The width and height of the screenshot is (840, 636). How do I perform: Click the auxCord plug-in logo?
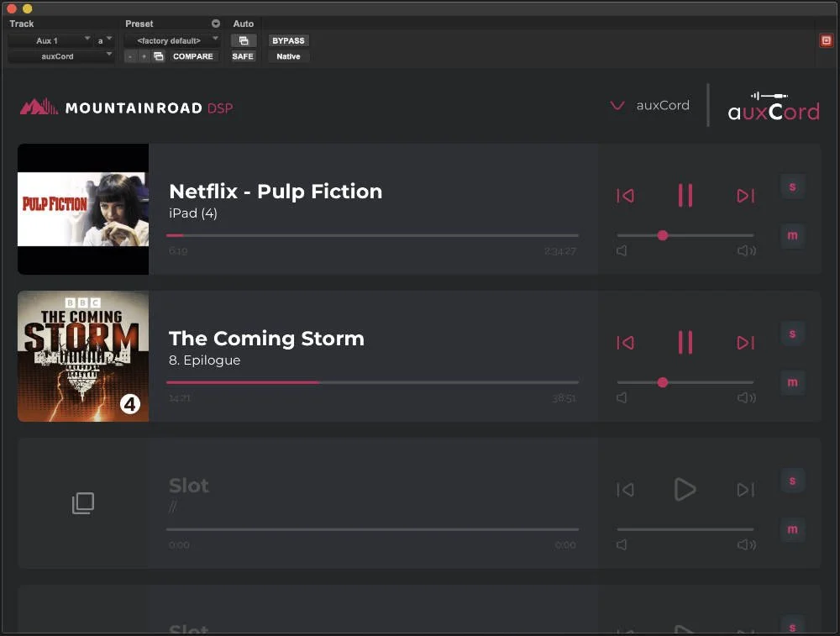[x=774, y=107]
